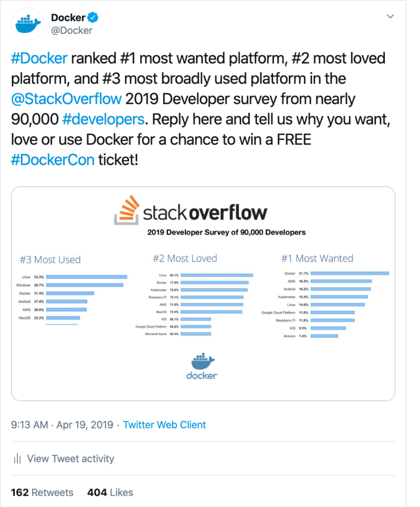This screenshot has height=507, width=420.
Task: Open the tweet options caret menu
Action: (390, 16)
